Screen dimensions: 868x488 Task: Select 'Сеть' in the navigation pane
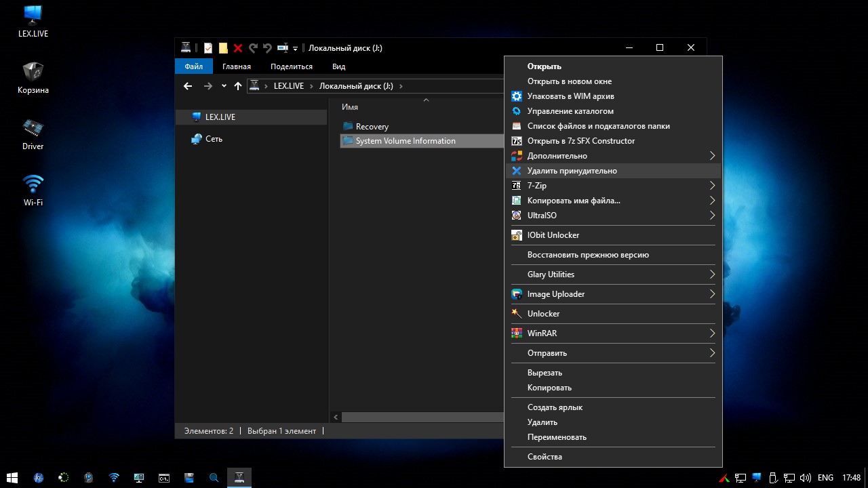click(x=214, y=139)
